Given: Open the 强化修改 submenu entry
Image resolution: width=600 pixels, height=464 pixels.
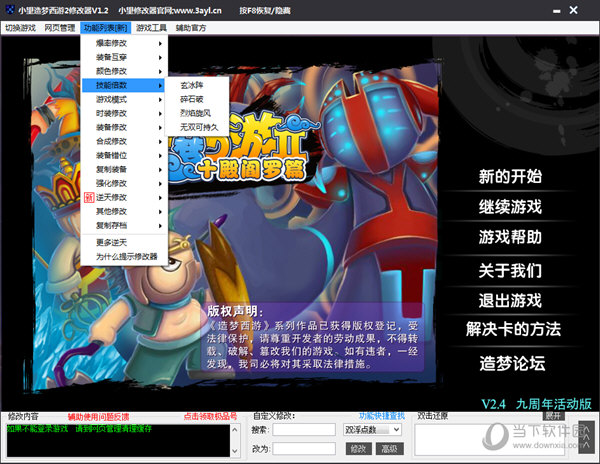Looking at the screenshot, I should point(124,183).
